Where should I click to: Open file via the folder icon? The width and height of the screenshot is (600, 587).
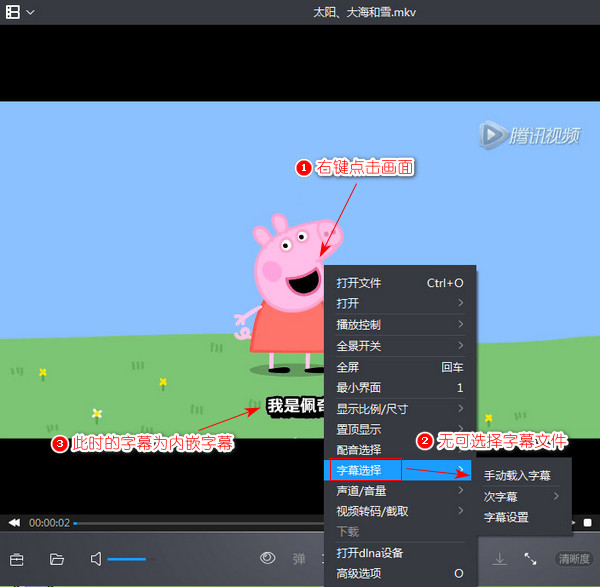point(57,559)
